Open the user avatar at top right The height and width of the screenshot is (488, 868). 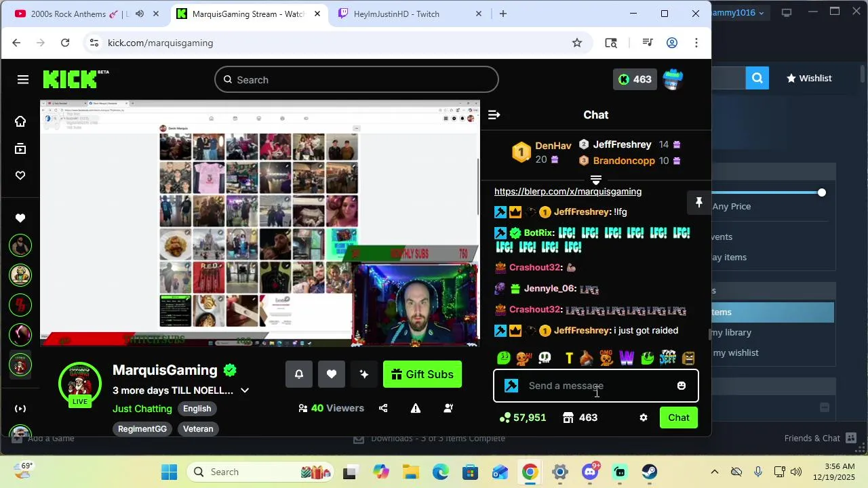point(673,79)
